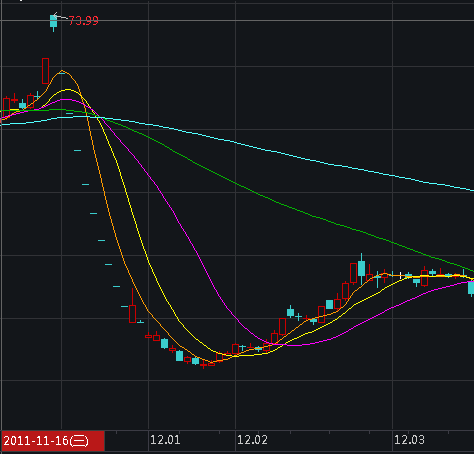Select the lowest red cross candle at the bottom

203,365
